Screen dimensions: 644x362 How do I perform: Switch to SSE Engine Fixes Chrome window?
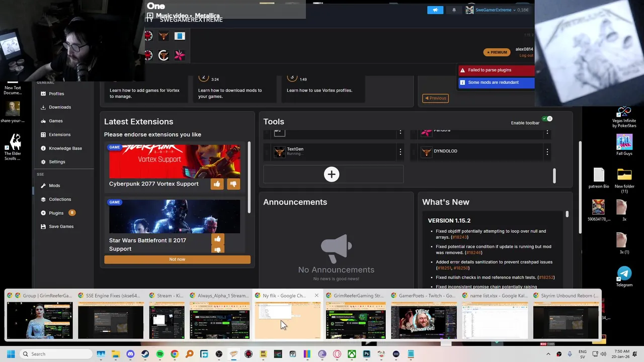tap(111, 316)
